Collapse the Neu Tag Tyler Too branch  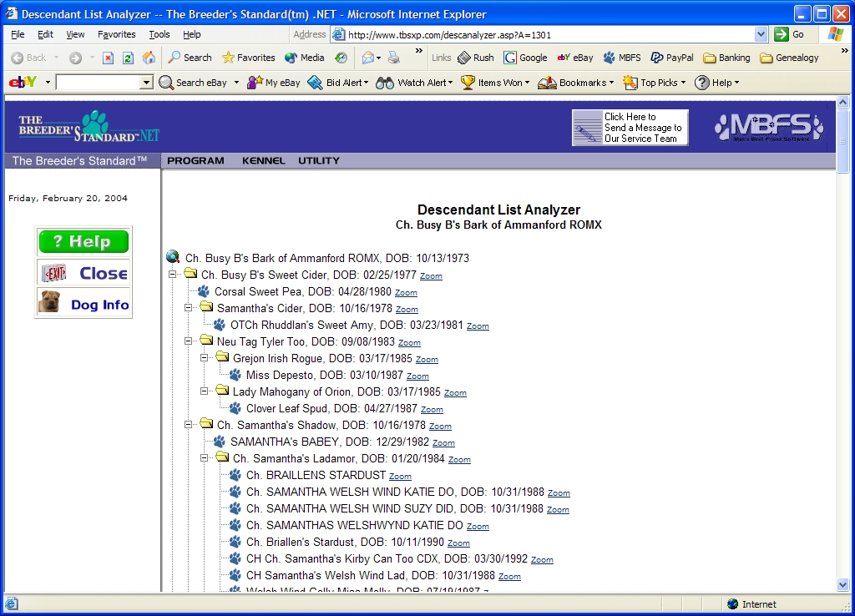(x=189, y=341)
